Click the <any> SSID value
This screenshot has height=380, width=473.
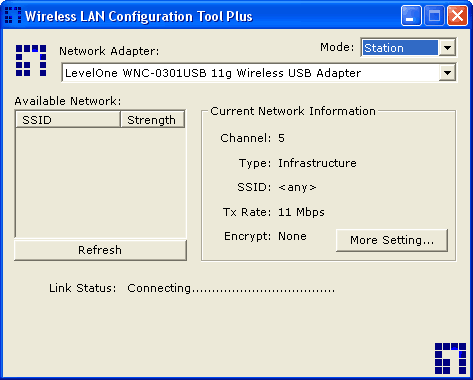[x=297, y=187]
